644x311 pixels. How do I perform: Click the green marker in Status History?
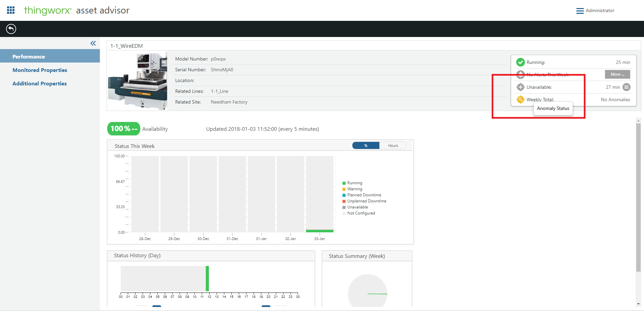coord(207,278)
